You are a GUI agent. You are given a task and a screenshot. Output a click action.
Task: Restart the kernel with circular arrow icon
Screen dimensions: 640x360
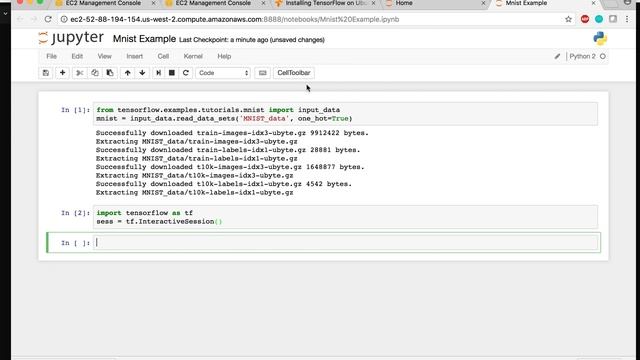(186, 73)
